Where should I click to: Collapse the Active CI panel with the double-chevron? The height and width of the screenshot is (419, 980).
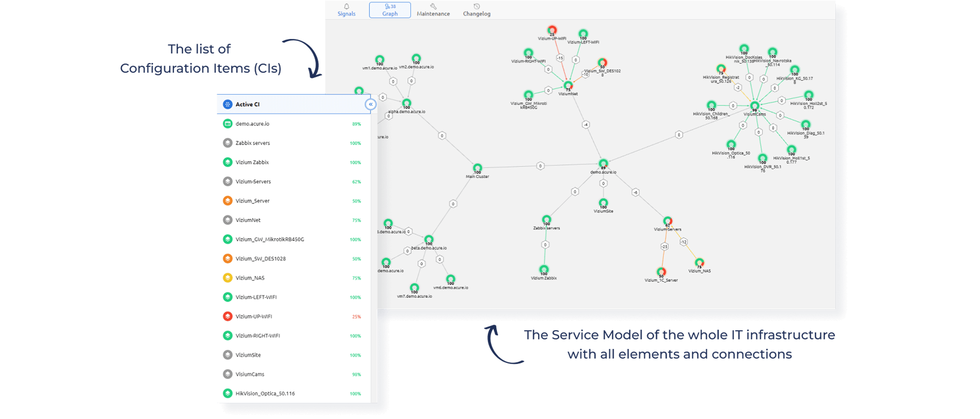[371, 104]
